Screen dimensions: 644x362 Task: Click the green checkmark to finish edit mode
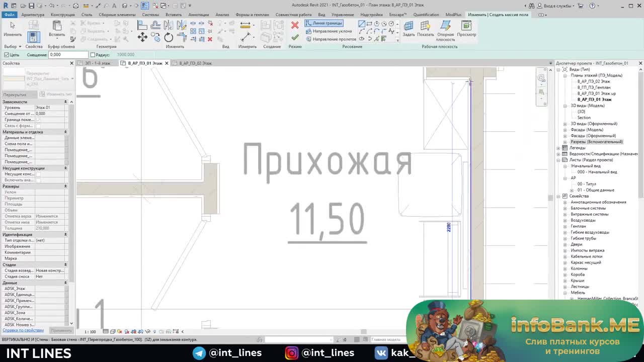295,37
